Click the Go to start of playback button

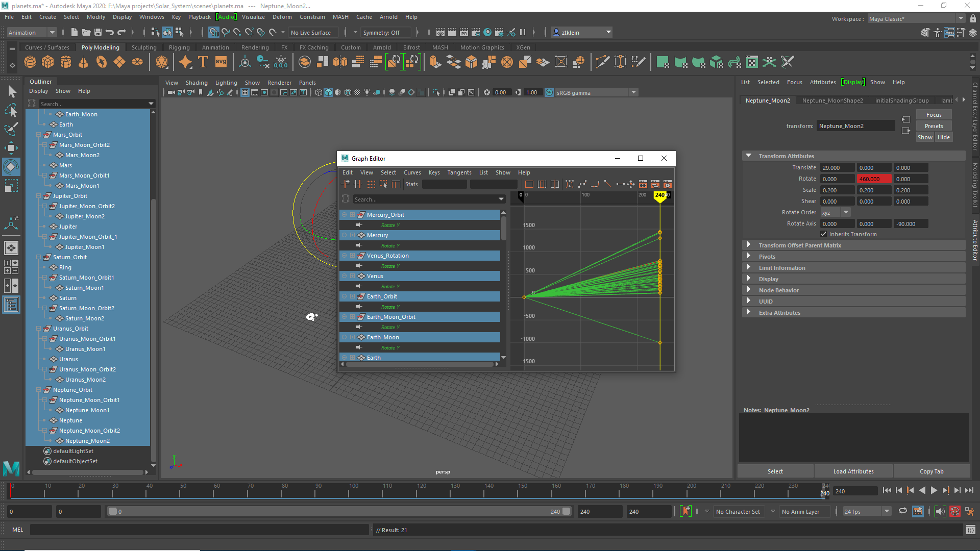coord(887,490)
